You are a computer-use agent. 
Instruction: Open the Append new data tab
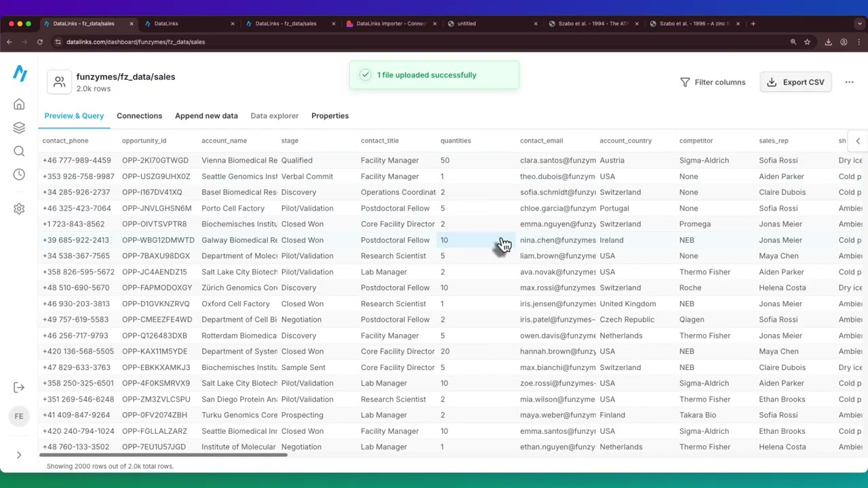(x=206, y=116)
